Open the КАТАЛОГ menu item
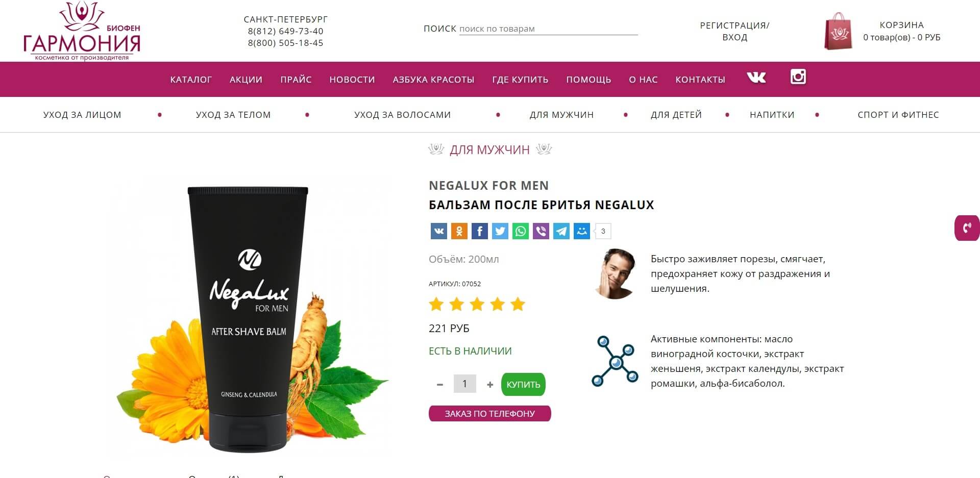Screen dimensions: 980x478 point(191,80)
